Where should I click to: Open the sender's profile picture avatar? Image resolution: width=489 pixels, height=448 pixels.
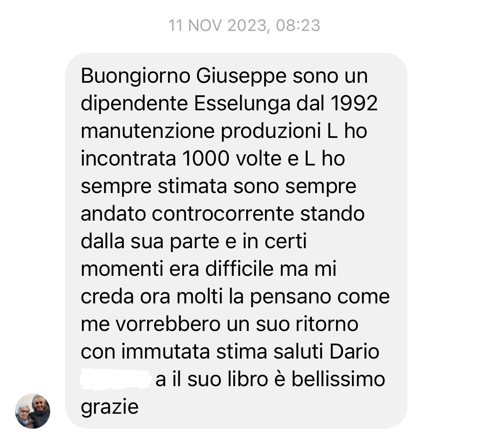[33, 411]
